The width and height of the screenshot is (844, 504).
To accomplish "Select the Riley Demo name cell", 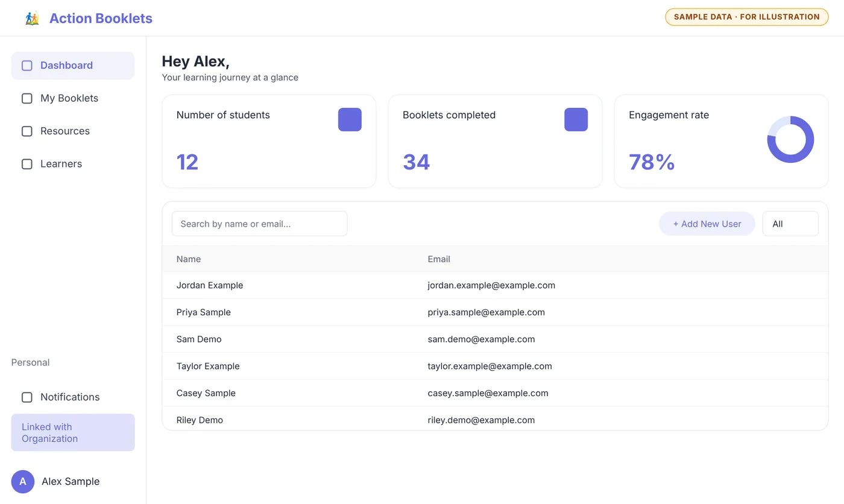I will point(200,420).
